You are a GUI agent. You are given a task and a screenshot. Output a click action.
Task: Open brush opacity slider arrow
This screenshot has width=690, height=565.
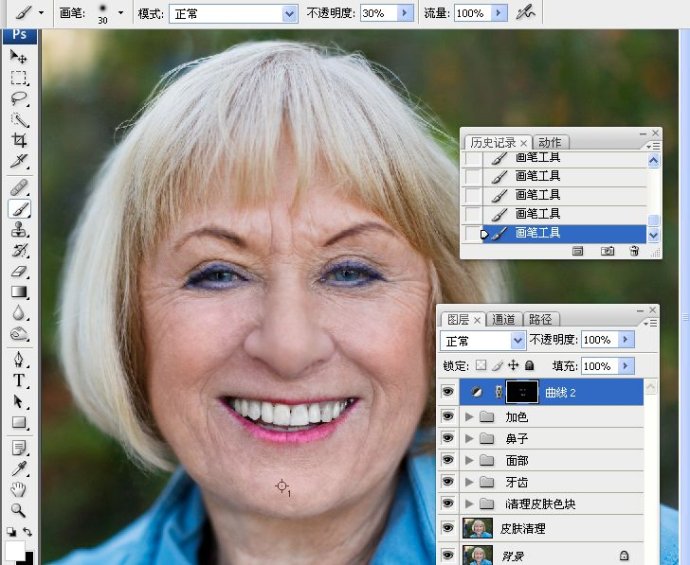pyautogui.click(x=405, y=13)
